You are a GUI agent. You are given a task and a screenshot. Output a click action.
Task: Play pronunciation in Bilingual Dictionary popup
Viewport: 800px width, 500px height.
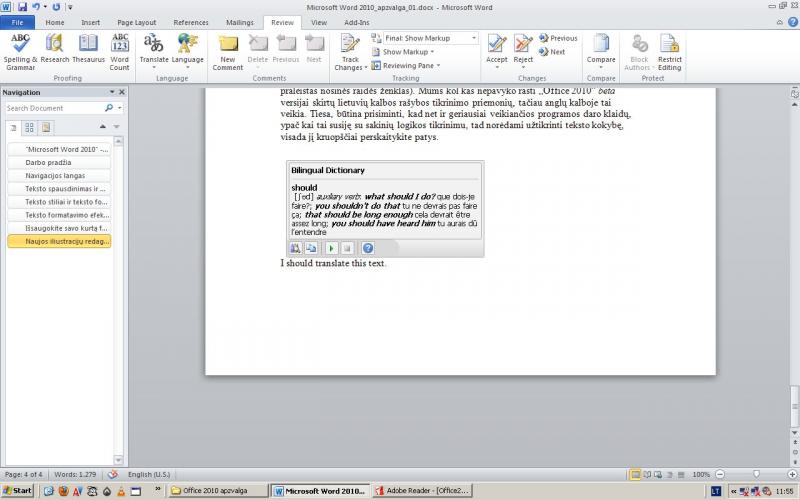(x=332, y=248)
